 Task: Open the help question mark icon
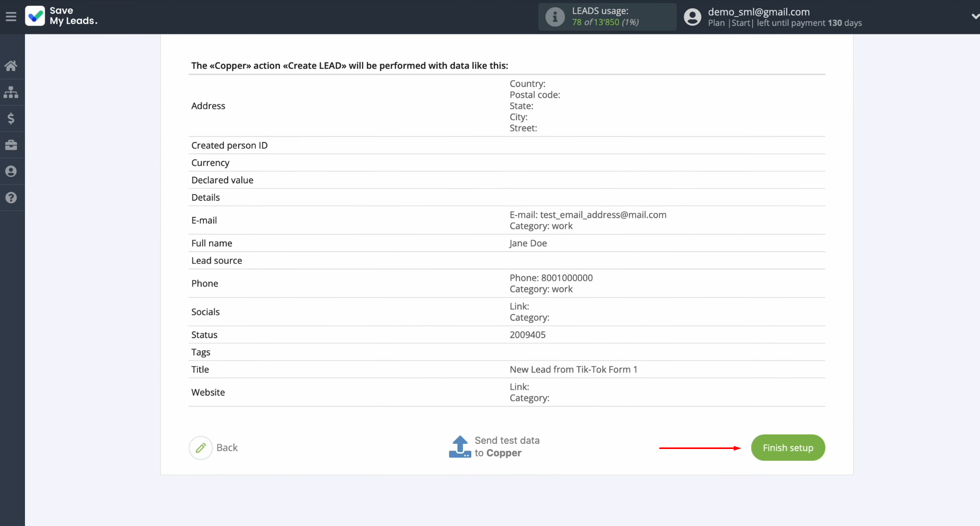(11, 198)
